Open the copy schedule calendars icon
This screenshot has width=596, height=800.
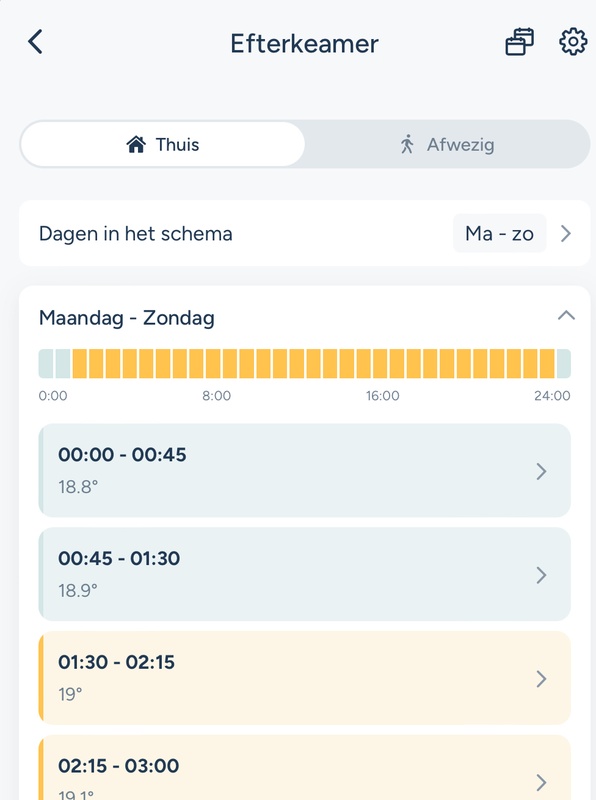[521, 42]
